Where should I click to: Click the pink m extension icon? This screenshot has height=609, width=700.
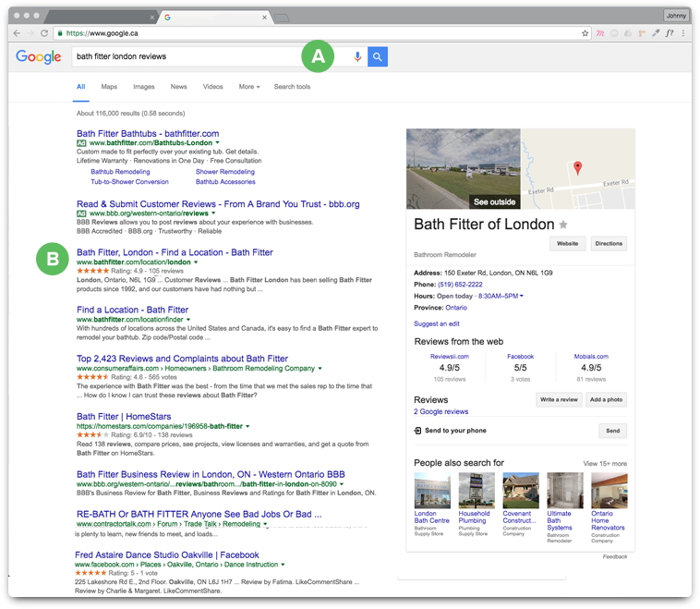click(600, 33)
